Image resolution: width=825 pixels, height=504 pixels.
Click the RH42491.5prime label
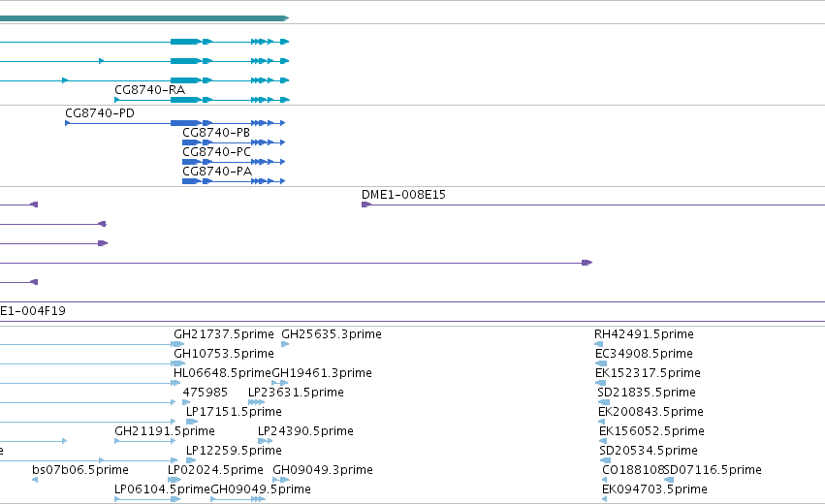(644, 334)
